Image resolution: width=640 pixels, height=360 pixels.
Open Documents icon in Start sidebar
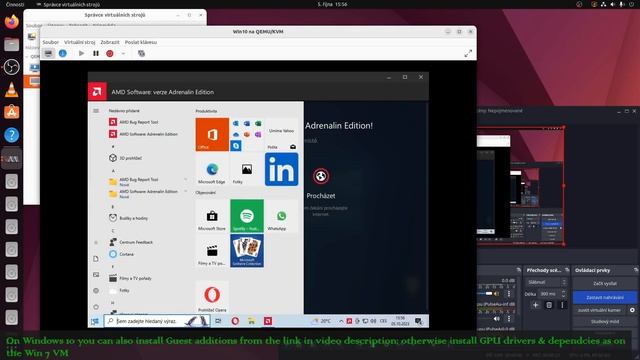(96, 259)
